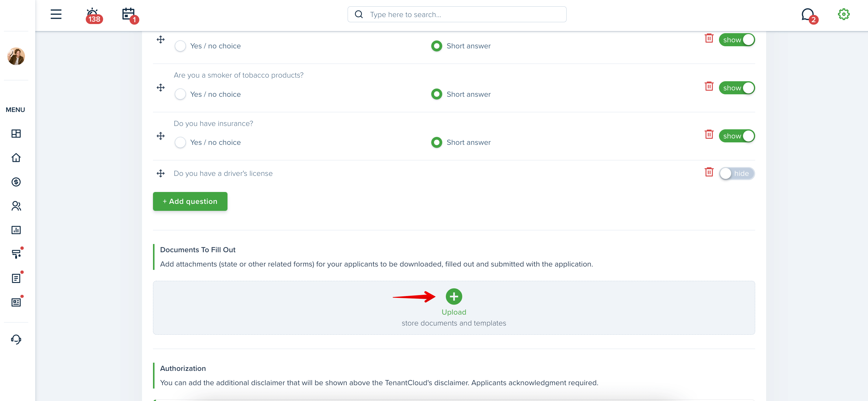Click 'Do you have a driver's license' text
868x401 pixels.
[x=223, y=173]
